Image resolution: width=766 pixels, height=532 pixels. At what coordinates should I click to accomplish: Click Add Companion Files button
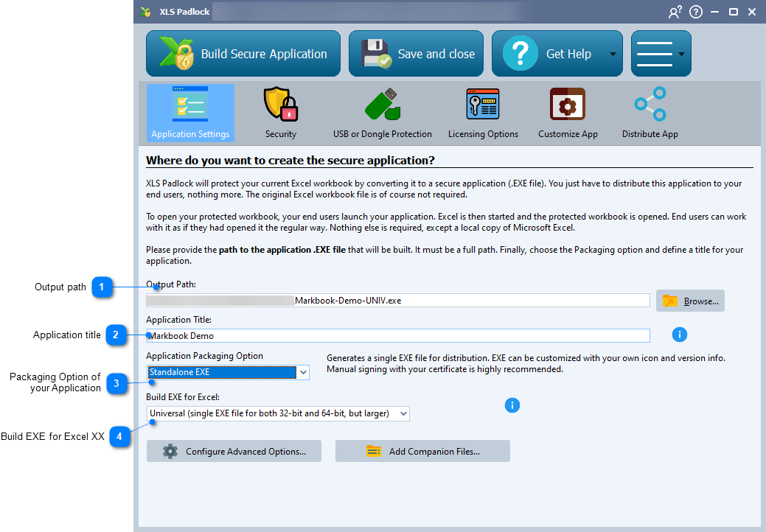(x=422, y=451)
